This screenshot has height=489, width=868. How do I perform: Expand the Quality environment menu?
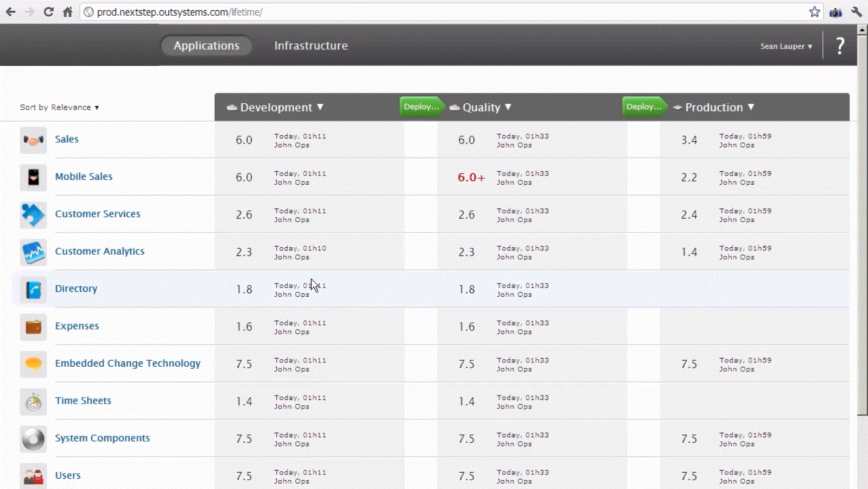pos(508,107)
